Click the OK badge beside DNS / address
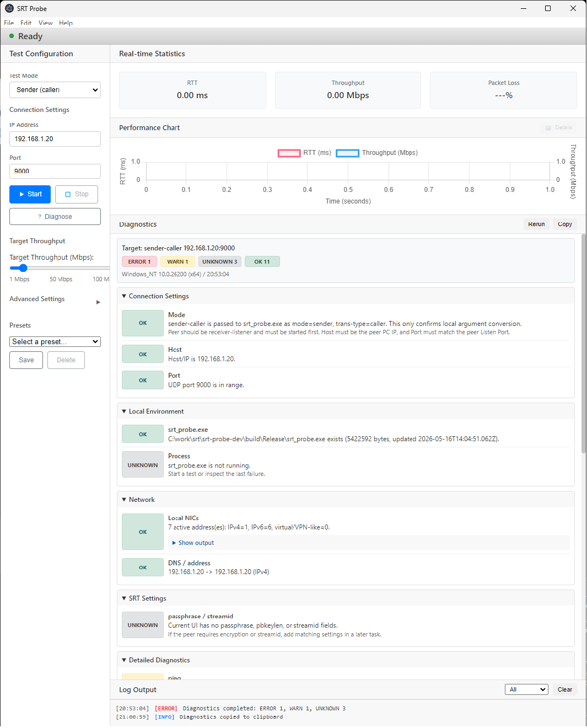This screenshot has height=728, width=587. click(143, 568)
